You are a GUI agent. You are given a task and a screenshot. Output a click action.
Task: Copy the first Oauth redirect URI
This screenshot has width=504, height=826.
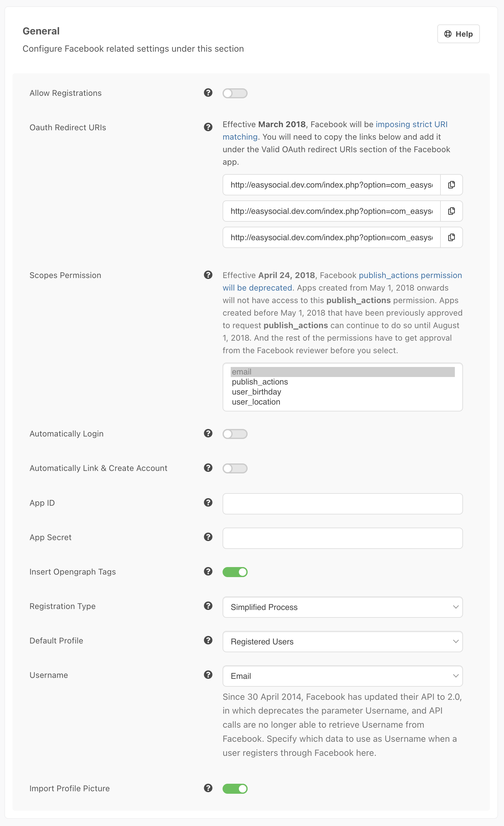(x=451, y=185)
